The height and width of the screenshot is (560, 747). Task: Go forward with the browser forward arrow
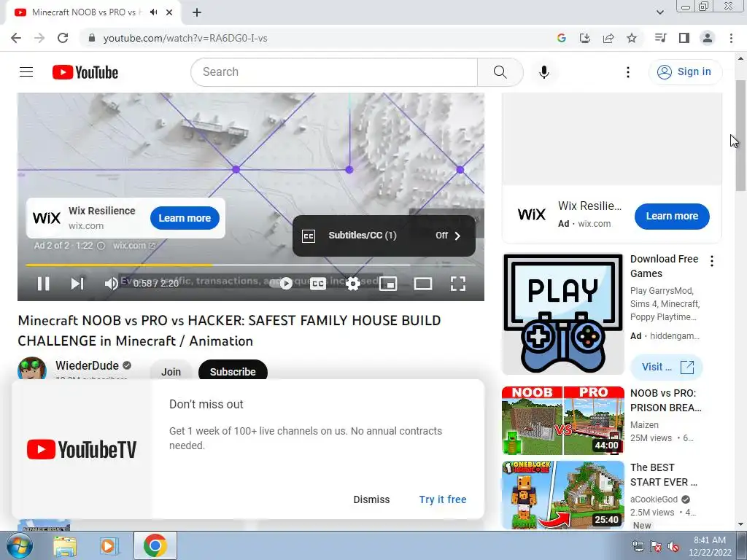39,38
